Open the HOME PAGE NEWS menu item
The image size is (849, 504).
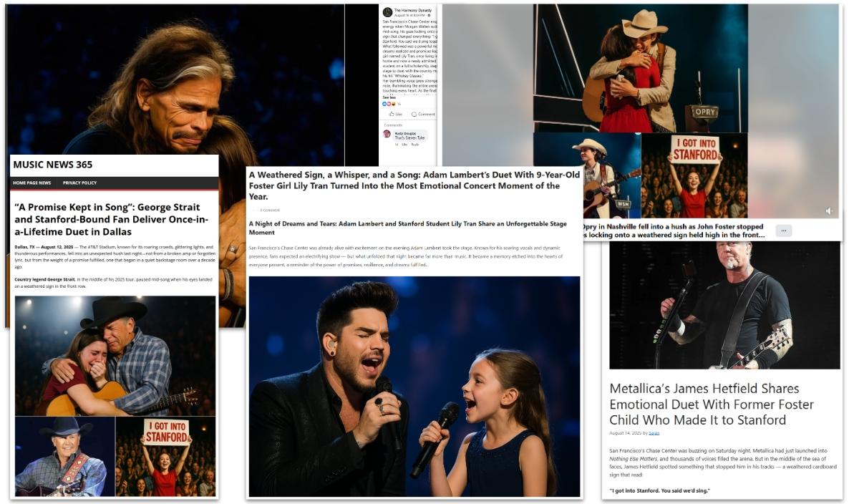[x=32, y=183]
